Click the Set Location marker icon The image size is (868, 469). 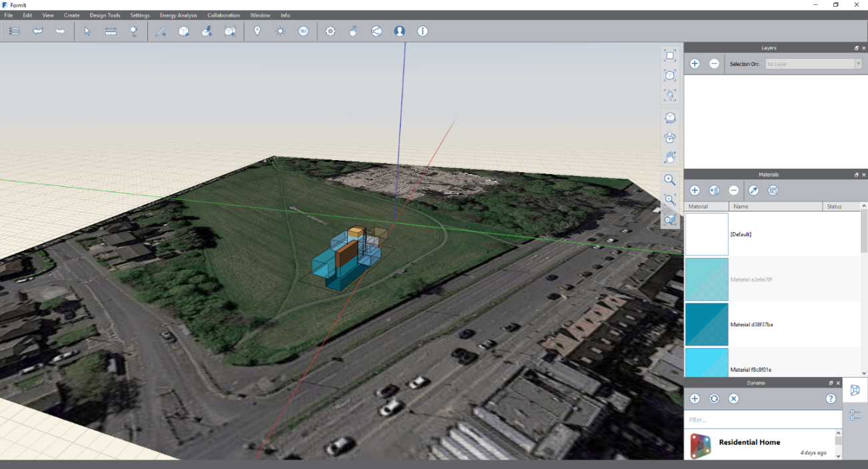[257, 31]
